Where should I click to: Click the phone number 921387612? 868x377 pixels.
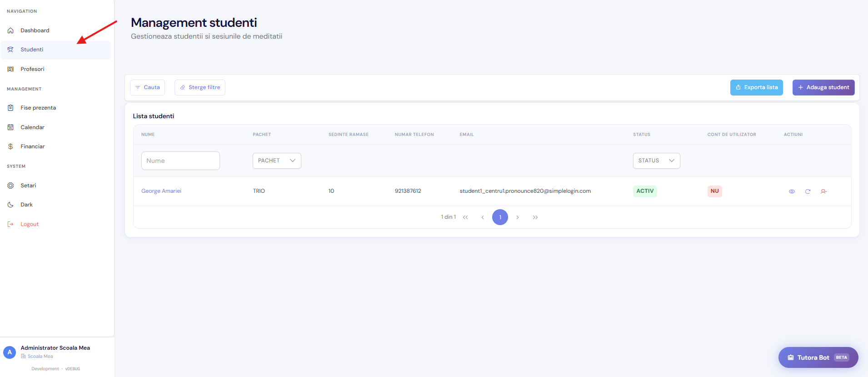coord(408,191)
